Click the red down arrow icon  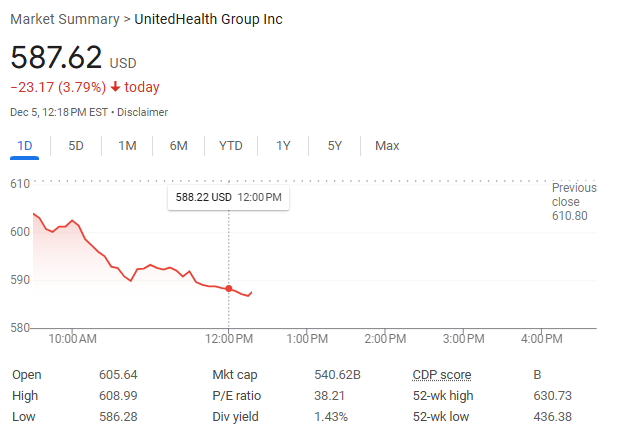115,87
